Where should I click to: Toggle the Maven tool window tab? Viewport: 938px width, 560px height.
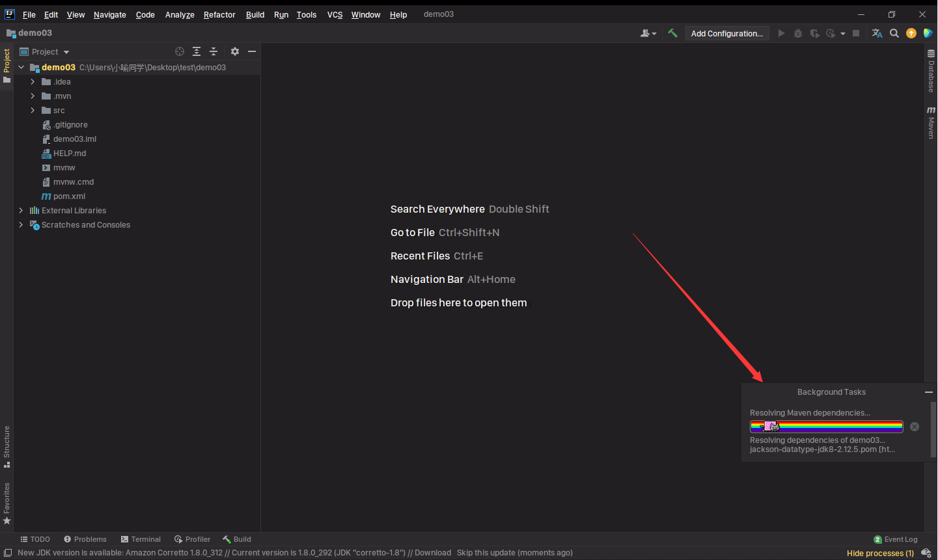coord(931,122)
